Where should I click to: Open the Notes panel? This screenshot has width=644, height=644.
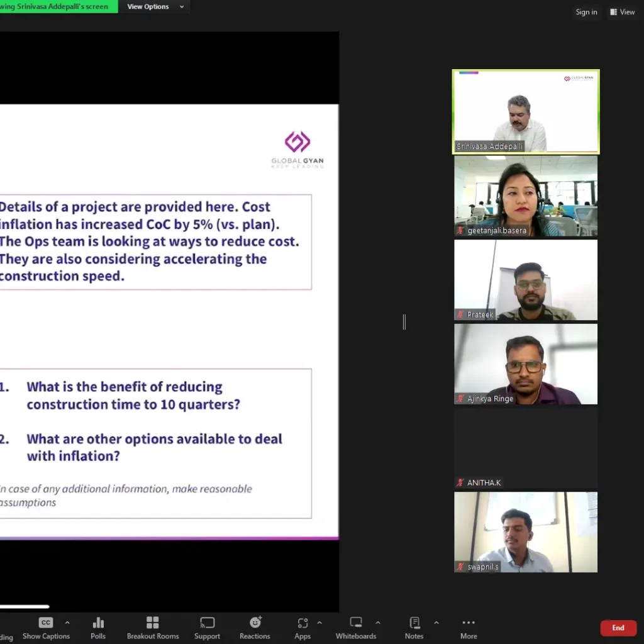point(414,627)
